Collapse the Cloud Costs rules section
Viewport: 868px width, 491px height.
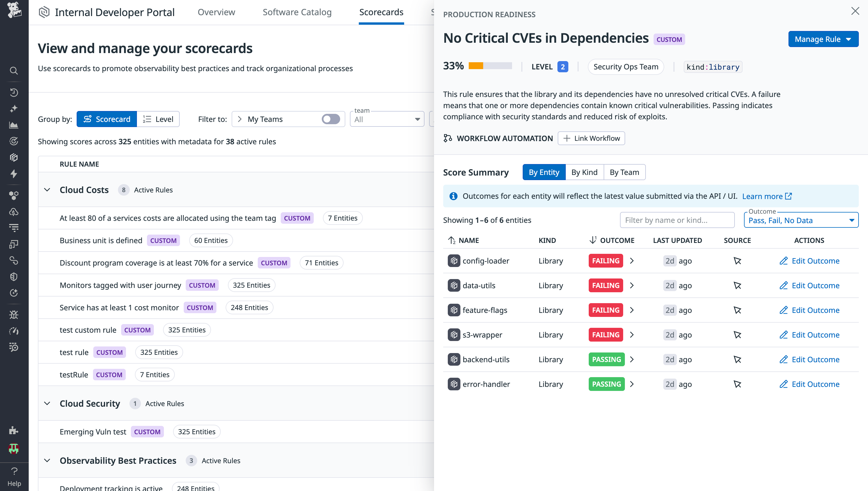[x=47, y=190]
